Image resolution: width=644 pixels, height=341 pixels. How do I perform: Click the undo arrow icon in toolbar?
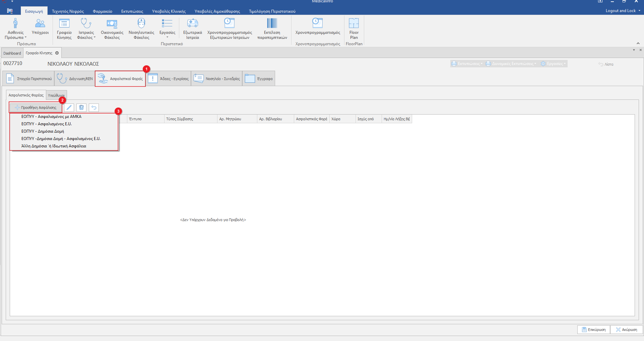point(94,108)
